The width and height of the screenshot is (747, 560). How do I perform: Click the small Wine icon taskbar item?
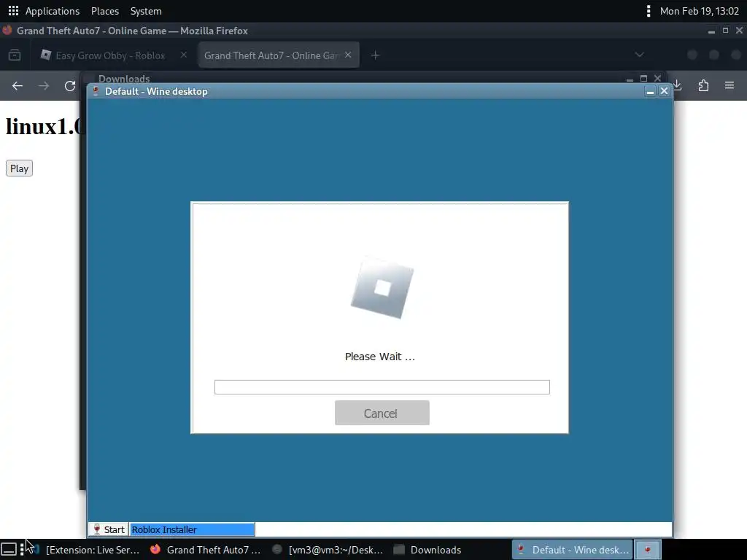[648, 550]
